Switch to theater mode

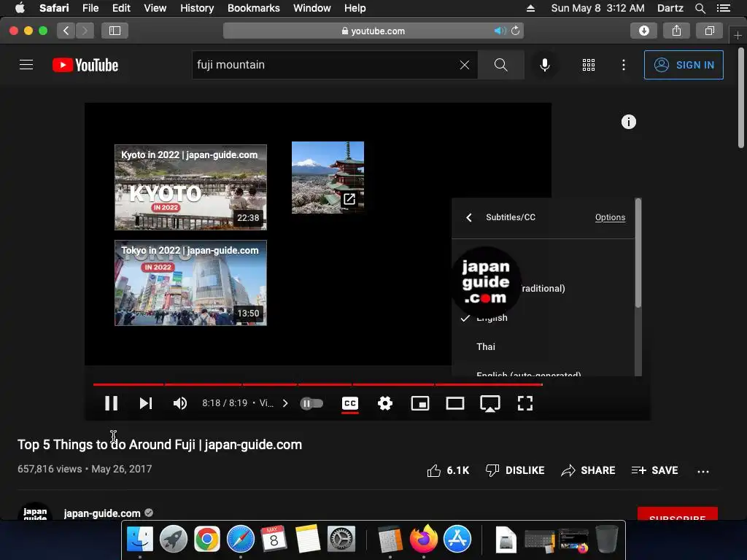pos(455,403)
